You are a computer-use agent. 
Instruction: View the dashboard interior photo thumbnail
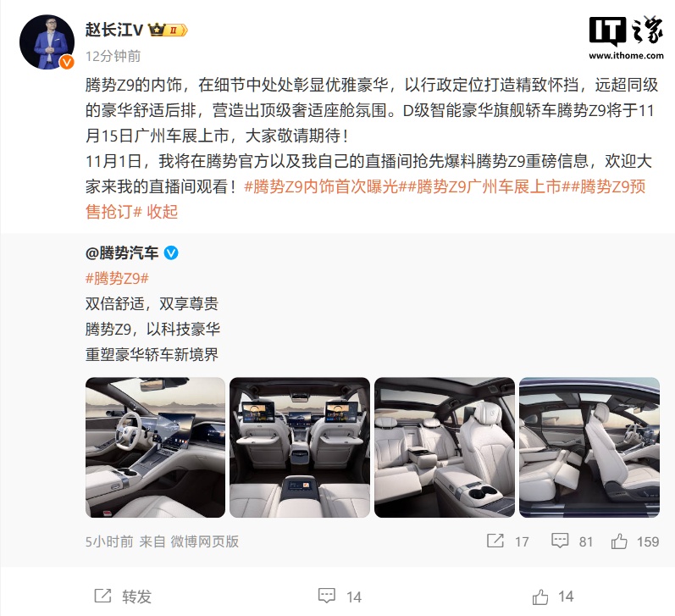coord(155,447)
